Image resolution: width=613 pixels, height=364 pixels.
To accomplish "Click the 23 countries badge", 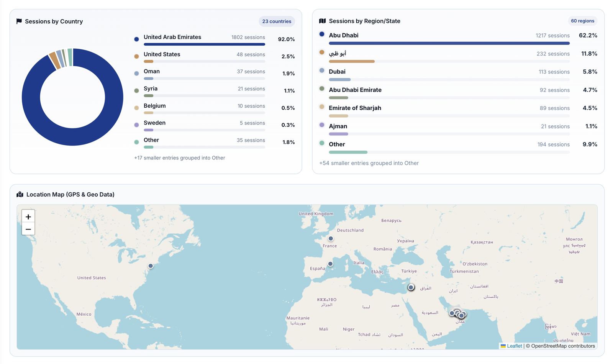I will pyautogui.click(x=277, y=21).
